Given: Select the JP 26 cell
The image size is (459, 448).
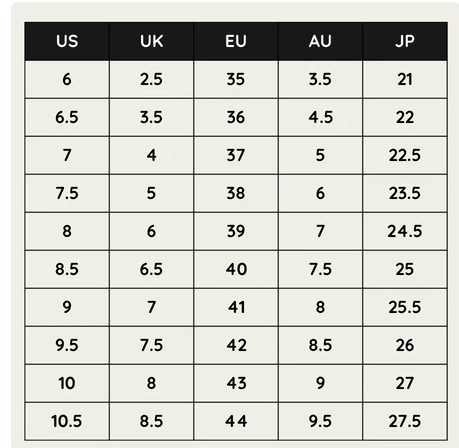Looking at the screenshot, I should click(x=405, y=345).
